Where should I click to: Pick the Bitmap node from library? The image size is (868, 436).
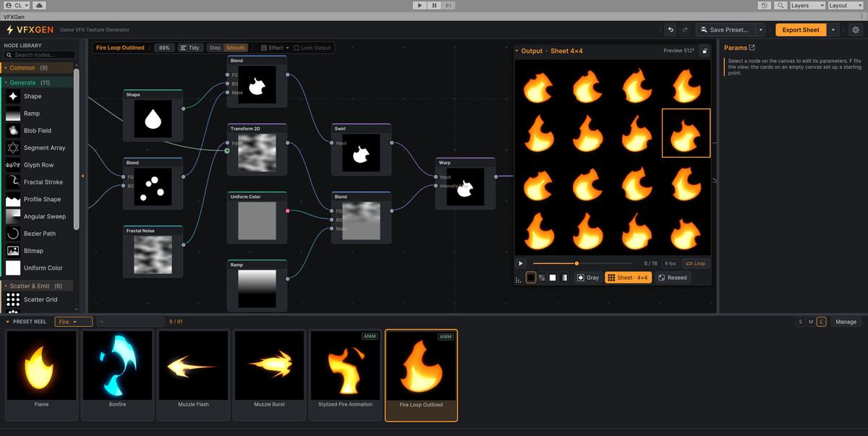[x=38, y=251]
